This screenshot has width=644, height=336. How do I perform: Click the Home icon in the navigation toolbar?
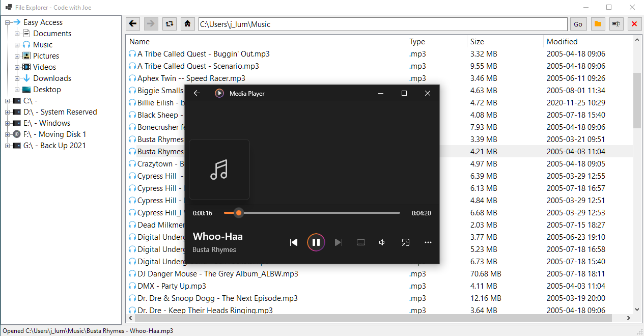pos(187,23)
